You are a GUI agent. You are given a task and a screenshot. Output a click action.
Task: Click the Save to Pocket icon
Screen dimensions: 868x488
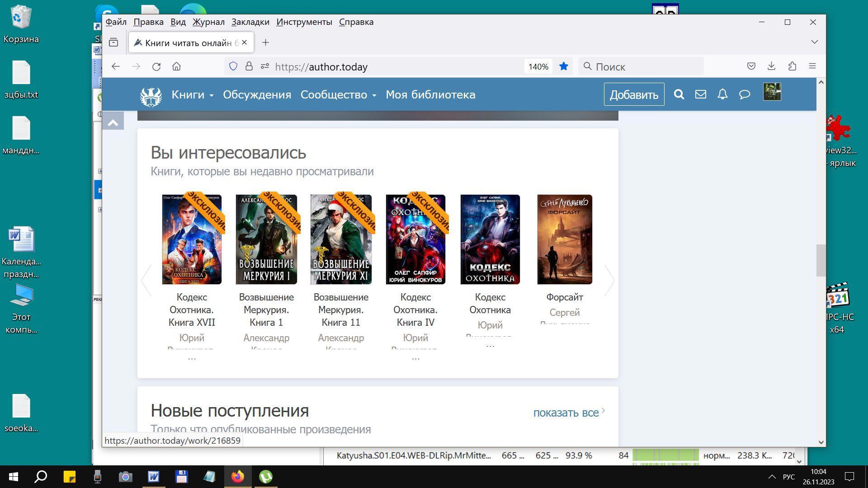[751, 66]
